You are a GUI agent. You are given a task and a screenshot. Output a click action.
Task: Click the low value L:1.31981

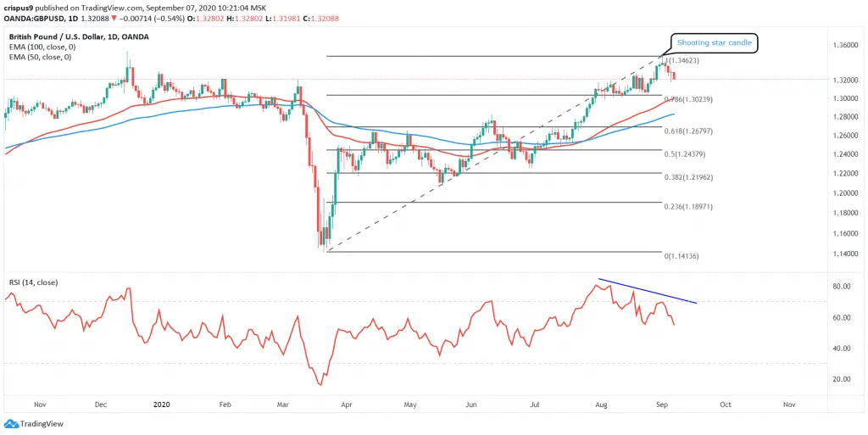coord(283,19)
